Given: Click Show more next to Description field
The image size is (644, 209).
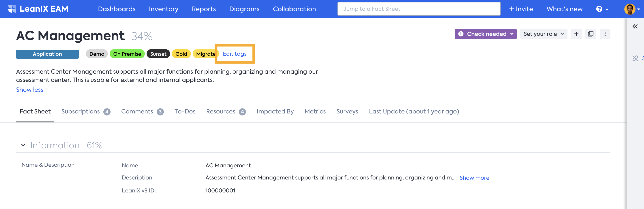Looking at the screenshot, I should 474,178.
